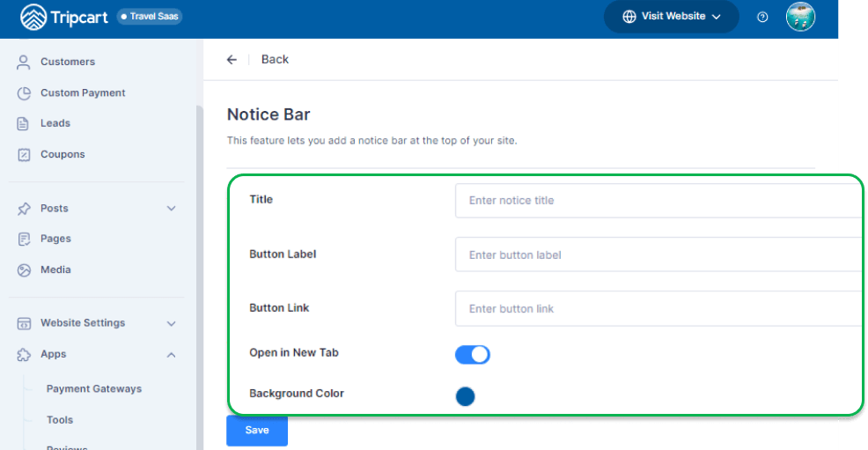Open the Background Color swatch
The width and height of the screenshot is (868, 450).
click(465, 396)
